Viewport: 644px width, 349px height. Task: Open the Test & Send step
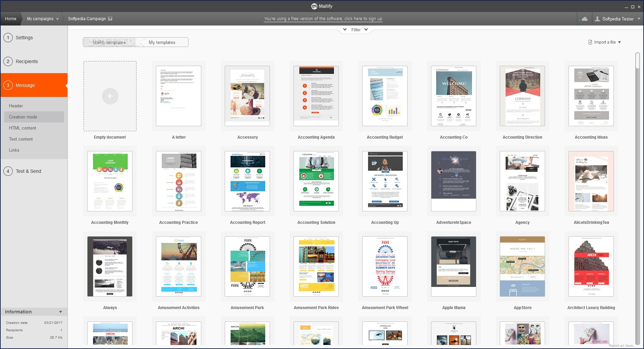[x=29, y=171]
